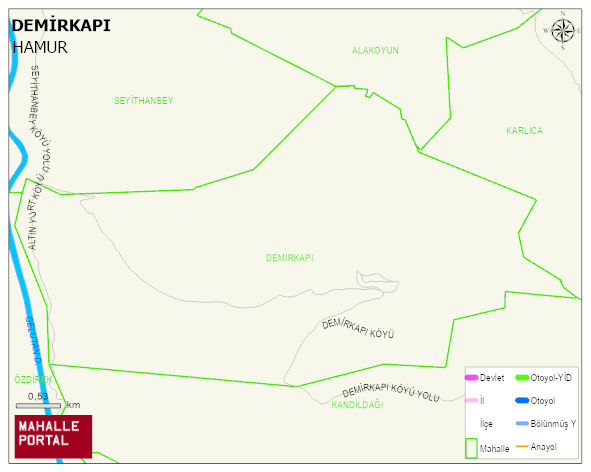Click the Otoyol blue legend swatch
This screenshot has height=472, width=591.
point(522,400)
